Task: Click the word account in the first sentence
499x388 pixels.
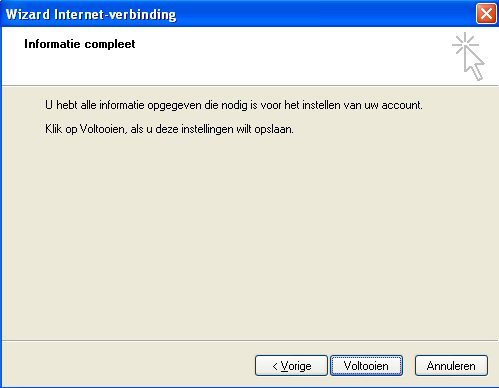Action: click(402, 105)
